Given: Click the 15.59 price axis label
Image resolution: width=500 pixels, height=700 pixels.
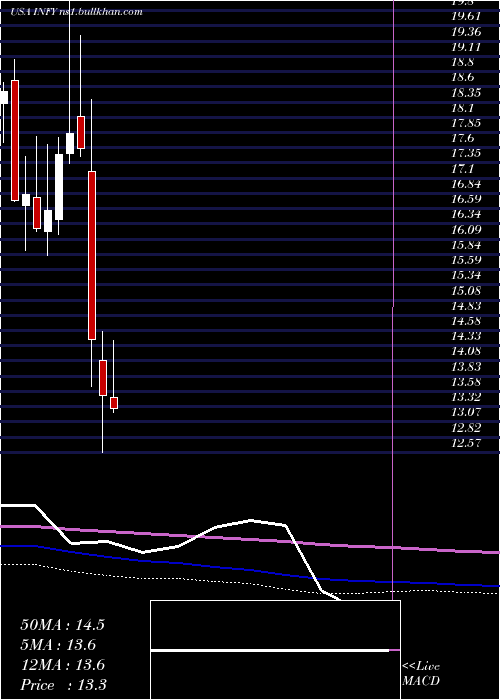Looking at the screenshot, I should tap(466, 261).
